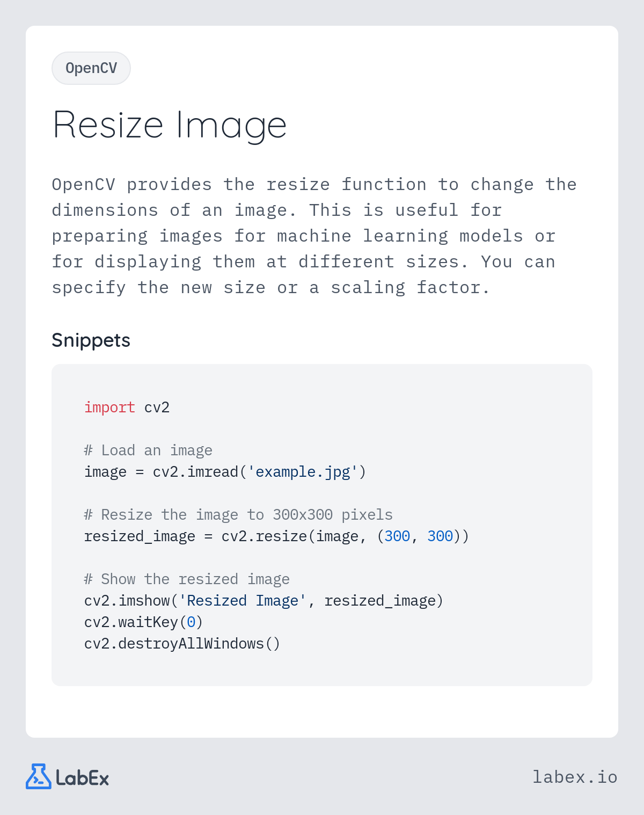Image resolution: width=644 pixels, height=815 pixels.
Task: Click the '# Load an image' comment
Action: 148,450
